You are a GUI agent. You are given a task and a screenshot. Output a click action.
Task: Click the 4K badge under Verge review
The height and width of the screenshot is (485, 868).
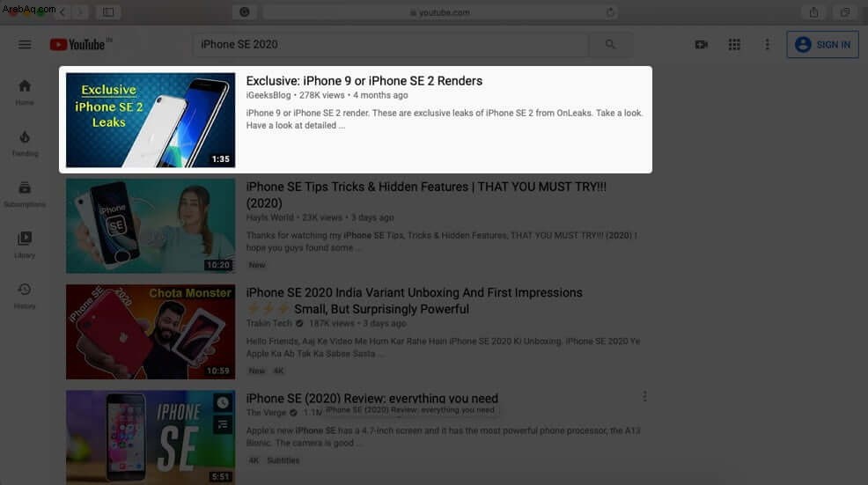coord(254,460)
